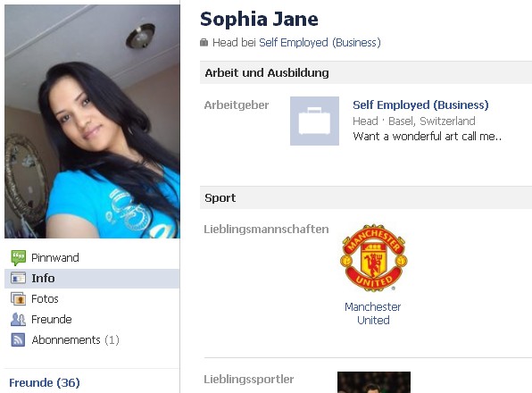This screenshot has width=532, height=393.
Task: Open the large profile photo
Action: (92, 121)
